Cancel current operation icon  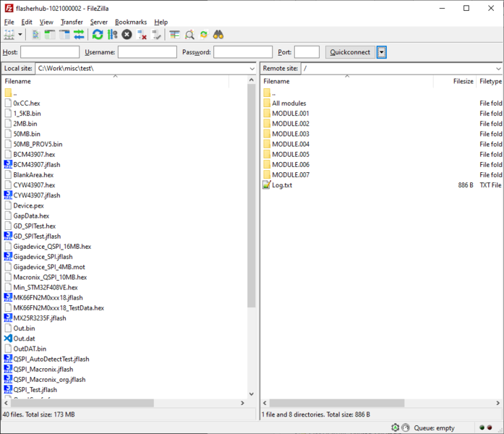pos(127,35)
